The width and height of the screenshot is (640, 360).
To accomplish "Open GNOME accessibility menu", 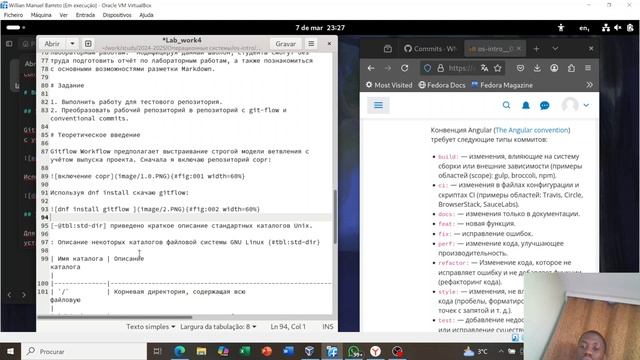I will 561,28.
